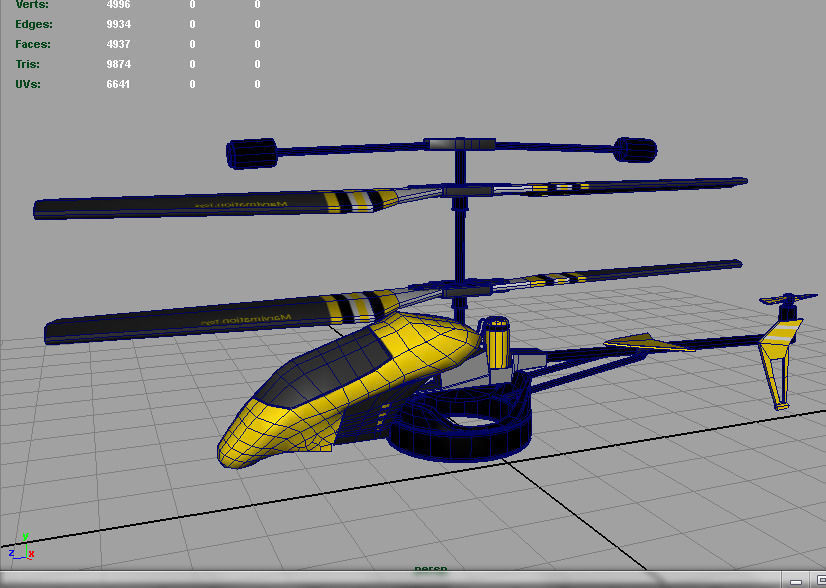This screenshot has height=588, width=826.
Task: Select the small tail rotor propeller
Action: coord(788,300)
